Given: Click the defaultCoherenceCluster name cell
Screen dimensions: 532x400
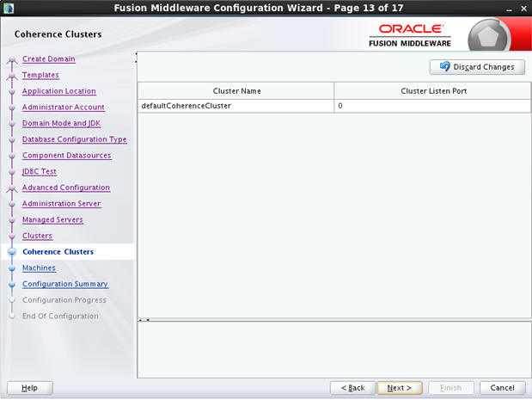Looking at the screenshot, I should pos(235,106).
